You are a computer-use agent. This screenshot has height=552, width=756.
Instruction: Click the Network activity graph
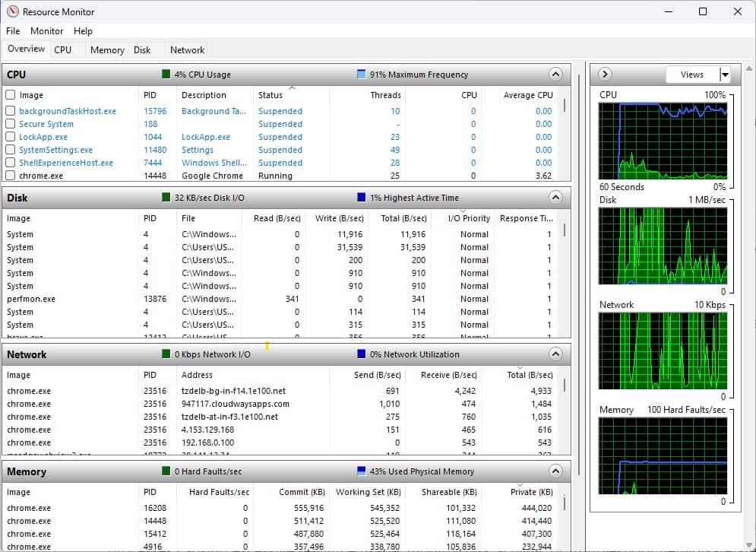663,351
